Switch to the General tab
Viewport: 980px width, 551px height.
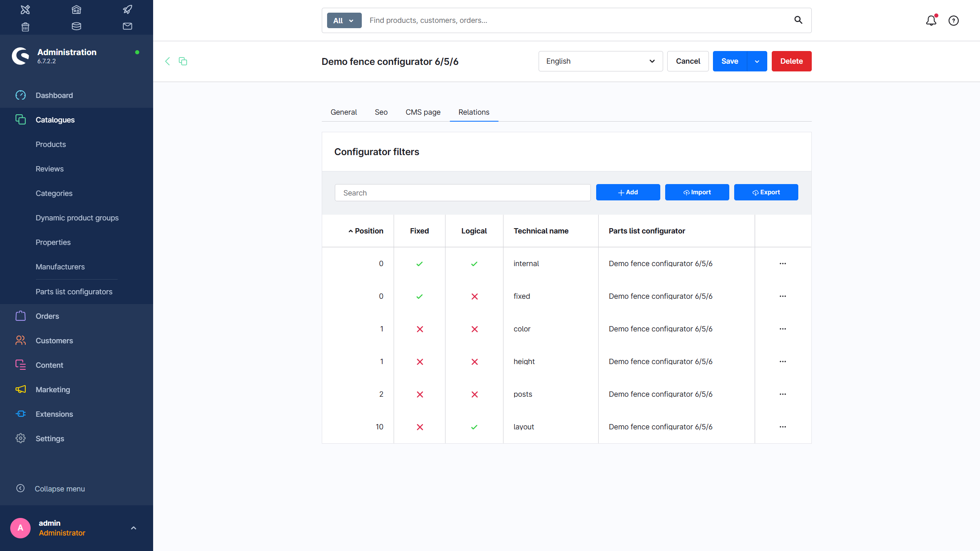(x=343, y=112)
